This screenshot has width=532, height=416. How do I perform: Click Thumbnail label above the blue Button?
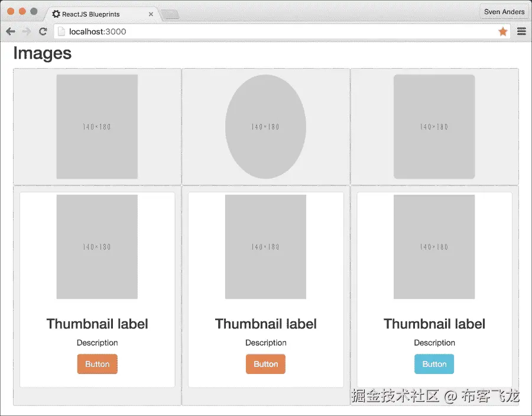tap(434, 324)
